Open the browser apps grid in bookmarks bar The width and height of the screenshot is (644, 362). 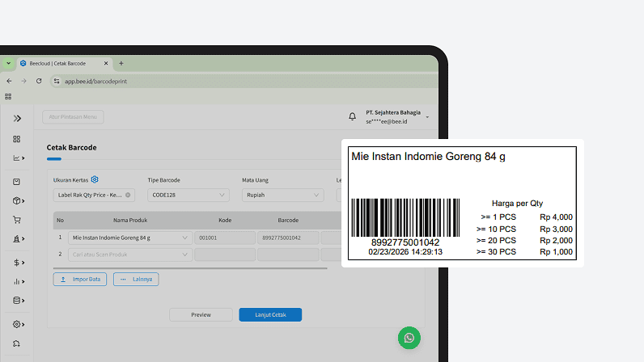[x=8, y=96]
